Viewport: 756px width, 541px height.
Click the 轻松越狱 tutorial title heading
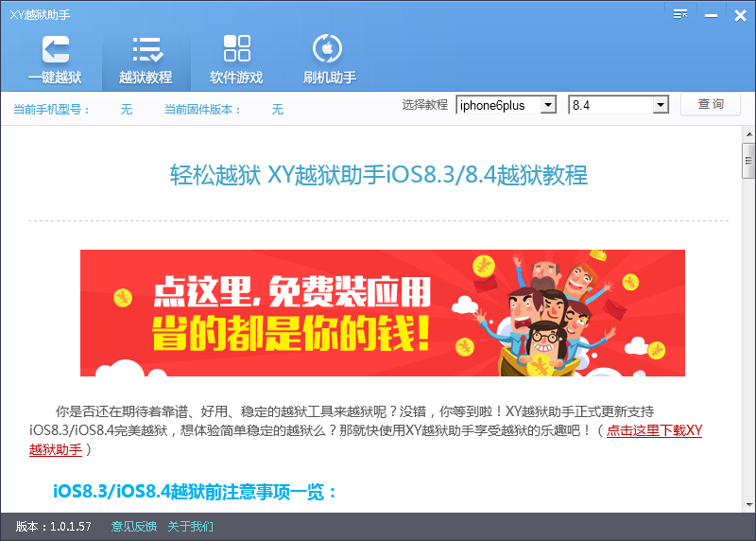pyautogui.click(x=378, y=175)
